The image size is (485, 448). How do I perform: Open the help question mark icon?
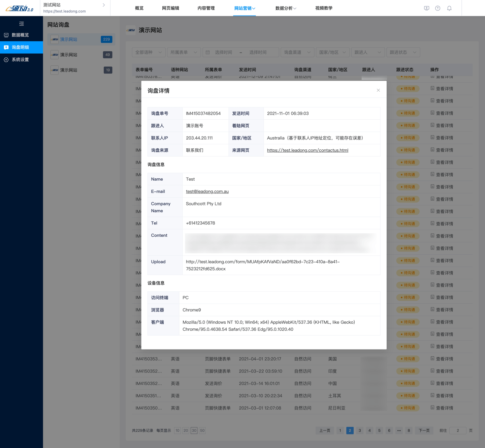coord(438,8)
